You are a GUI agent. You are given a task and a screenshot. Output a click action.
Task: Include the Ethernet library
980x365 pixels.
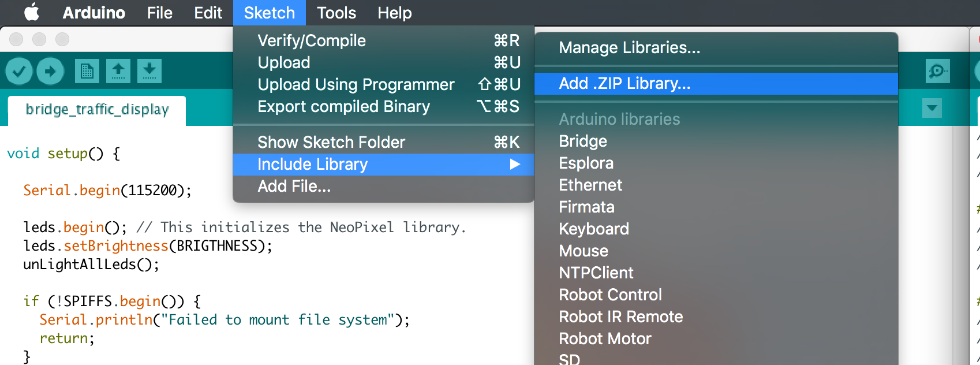[x=590, y=185]
